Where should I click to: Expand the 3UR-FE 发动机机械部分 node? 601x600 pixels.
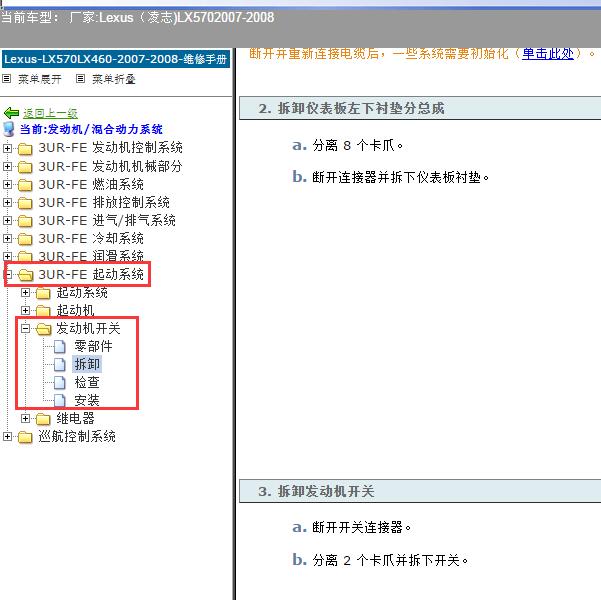(x=7, y=166)
